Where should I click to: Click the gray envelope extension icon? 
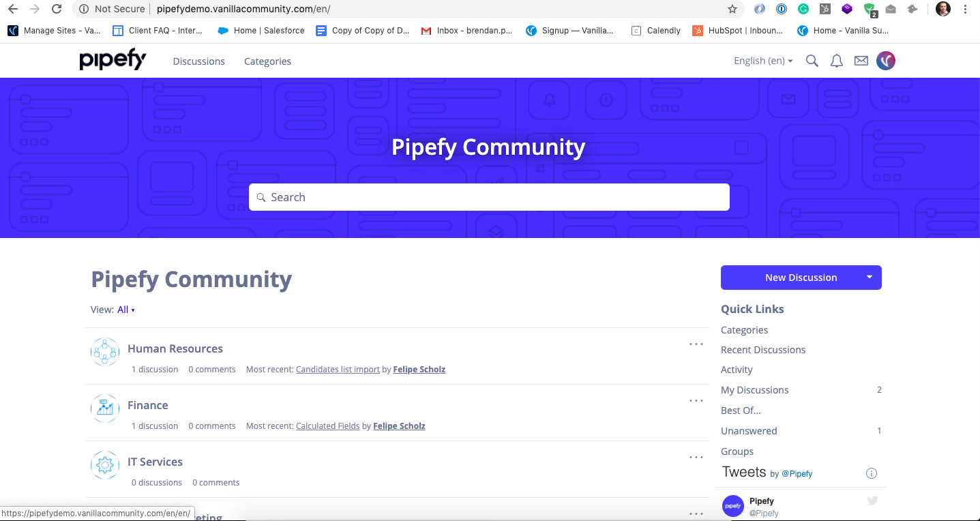pyautogui.click(x=891, y=9)
